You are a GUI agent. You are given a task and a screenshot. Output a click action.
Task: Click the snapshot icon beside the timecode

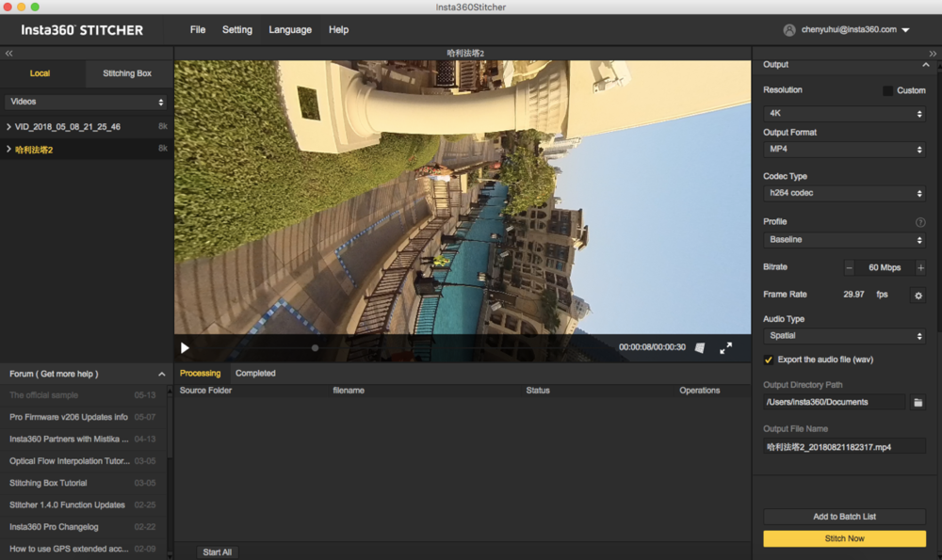pos(700,348)
